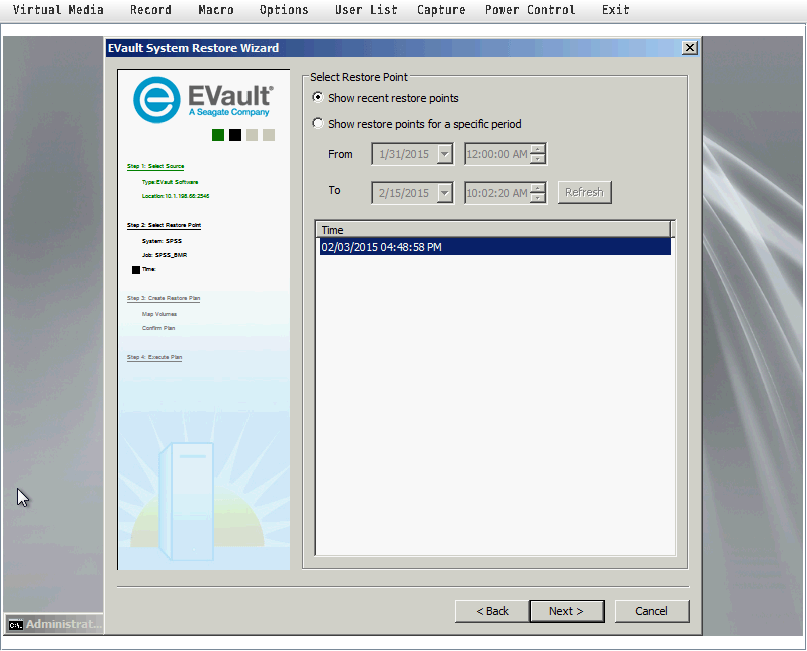Image resolution: width=807 pixels, height=651 pixels.
Task: Click the 'Type: EVault Software' sidebar text
Action: coord(170,182)
